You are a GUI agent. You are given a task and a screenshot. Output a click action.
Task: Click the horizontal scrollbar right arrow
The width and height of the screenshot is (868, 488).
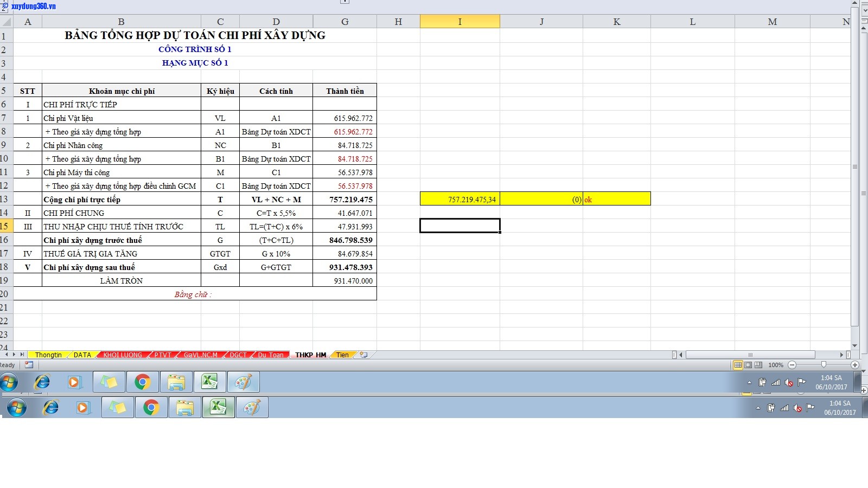pos(841,355)
